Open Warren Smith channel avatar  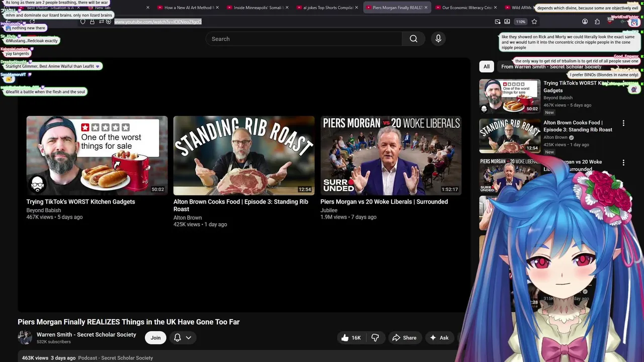click(25, 337)
